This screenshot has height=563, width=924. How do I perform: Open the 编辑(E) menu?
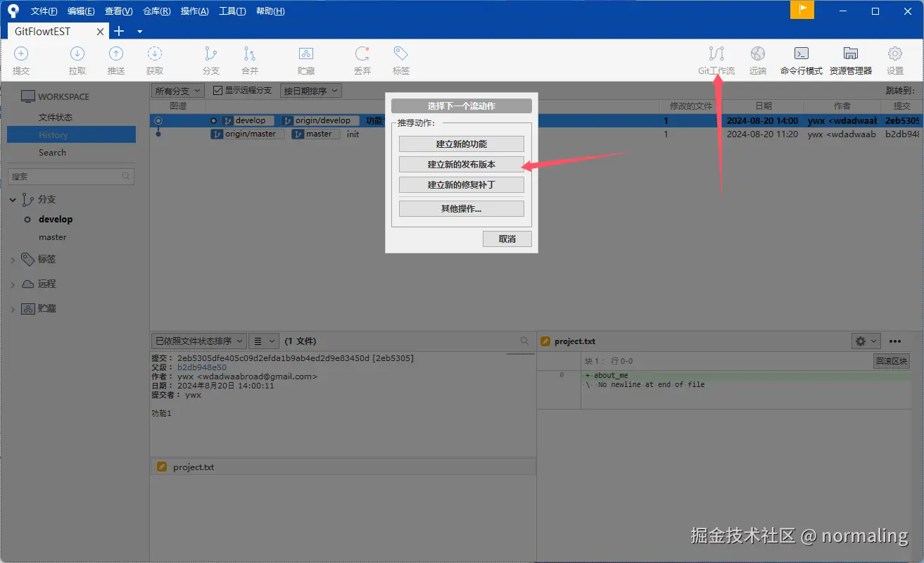tap(81, 11)
